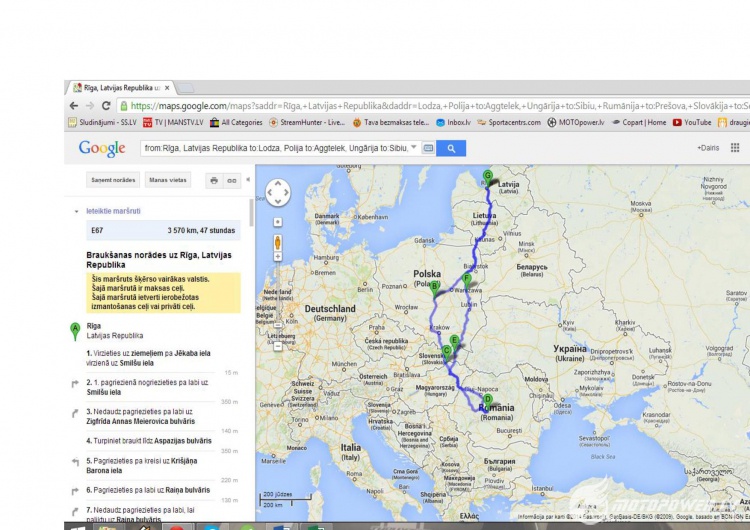Screen dimensions: 750x530
Task: Open the Copart | Home bookmark
Action: 639,122
